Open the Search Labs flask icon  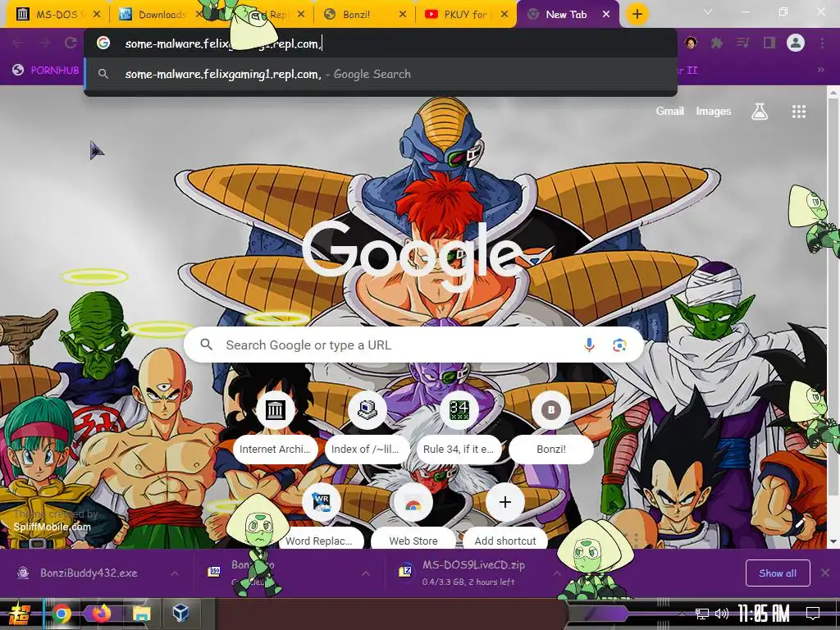pos(760,112)
